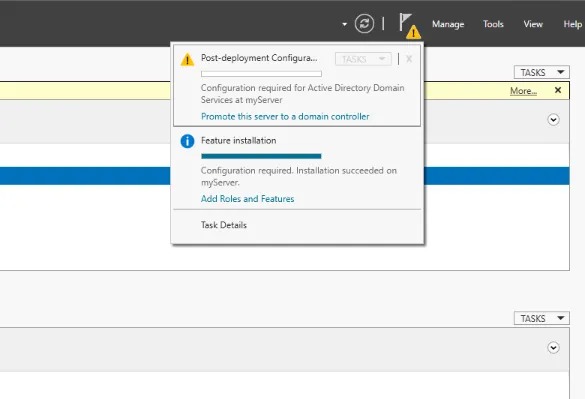585x399 pixels.
Task: Click the Post-deployment Configuration progress bar
Action: (261, 74)
